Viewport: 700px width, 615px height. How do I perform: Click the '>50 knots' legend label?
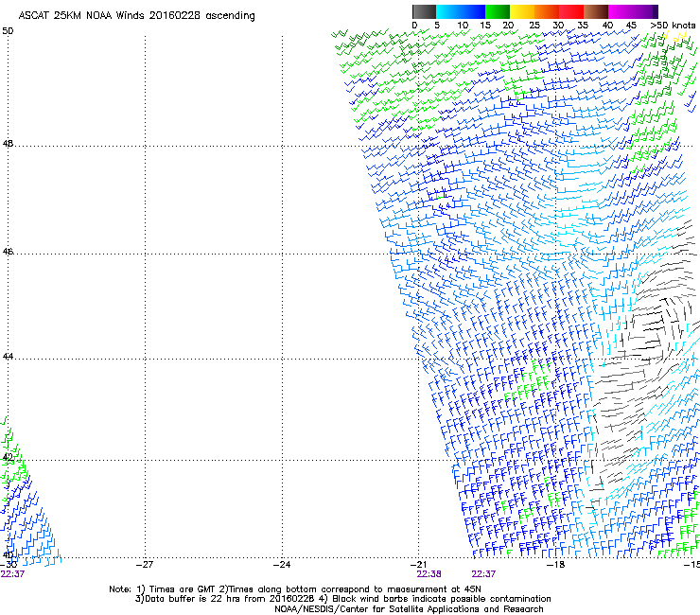tap(673, 26)
